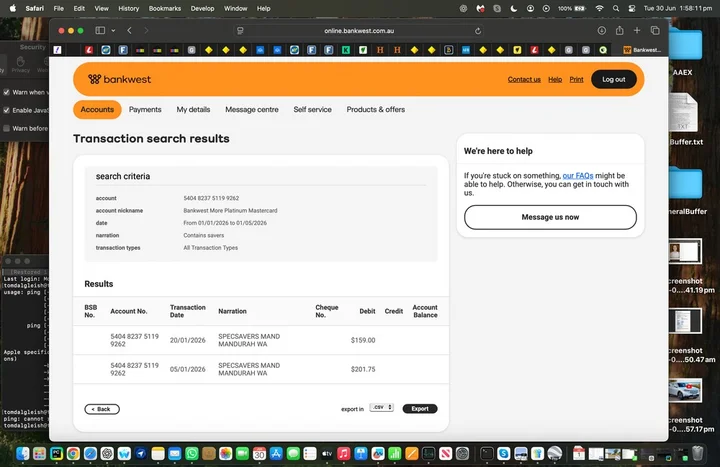The height and width of the screenshot is (467, 720).
Task: Open the Safari downloads icon
Action: coord(602,30)
